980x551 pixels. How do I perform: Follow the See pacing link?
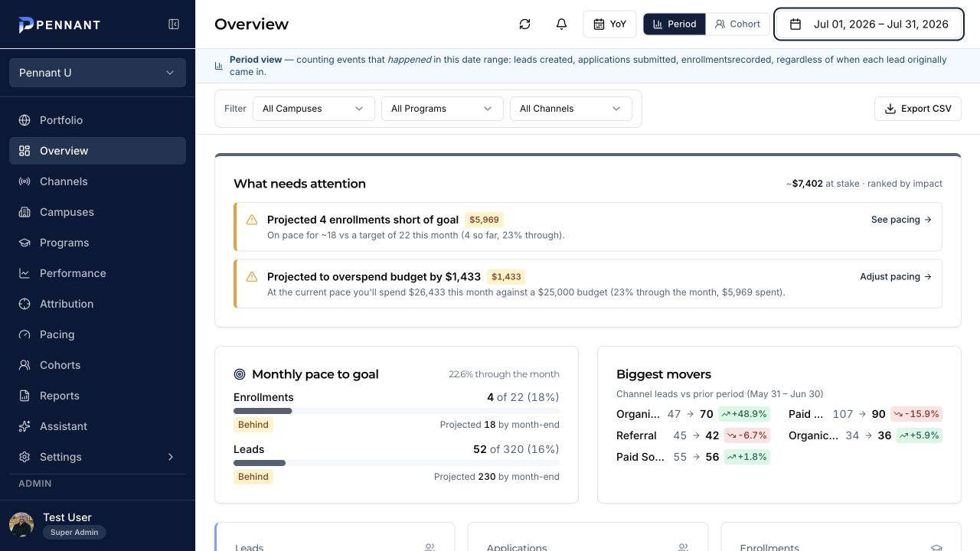coord(901,220)
